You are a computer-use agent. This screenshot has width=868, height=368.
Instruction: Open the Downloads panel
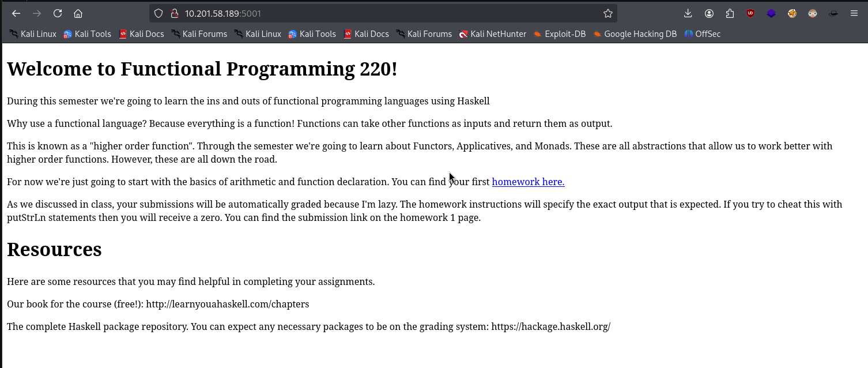688,13
